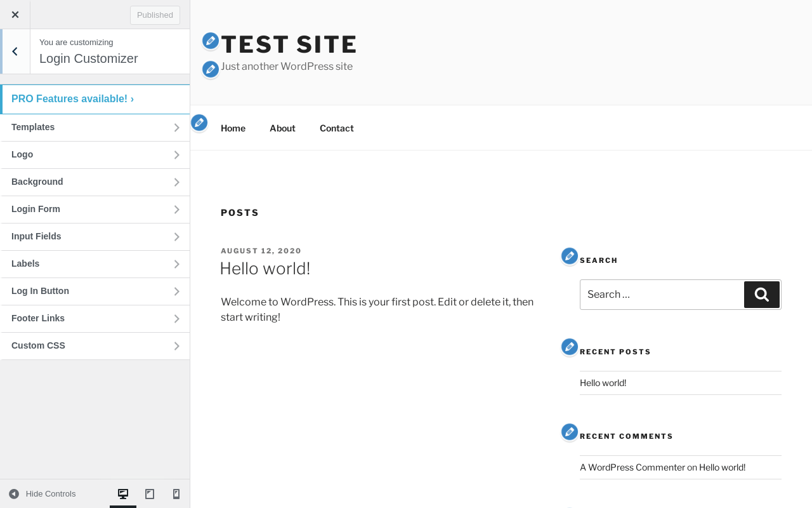Open the About menu item
This screenshot has height=508, width=812.
coord(282,128)
